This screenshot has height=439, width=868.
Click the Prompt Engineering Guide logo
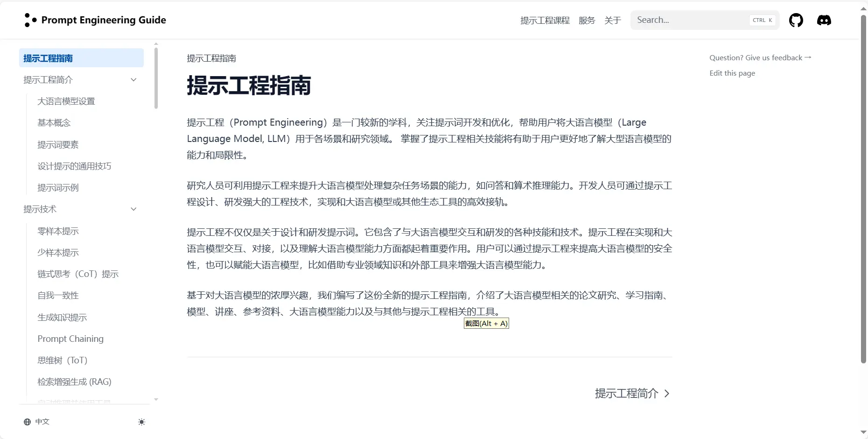click(94, 20)
